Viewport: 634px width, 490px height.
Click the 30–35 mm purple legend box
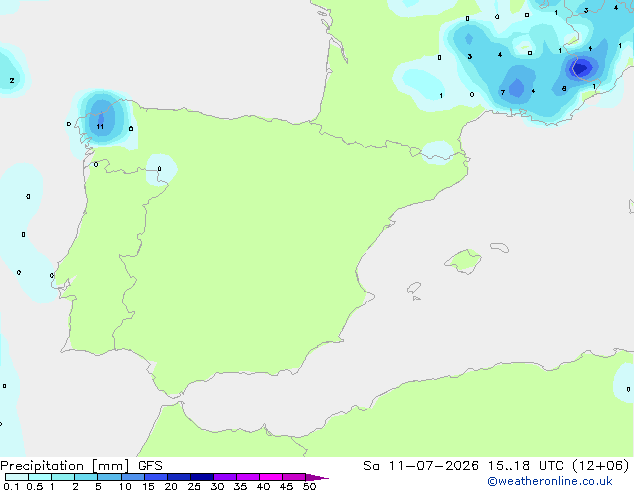pos(225,477)
